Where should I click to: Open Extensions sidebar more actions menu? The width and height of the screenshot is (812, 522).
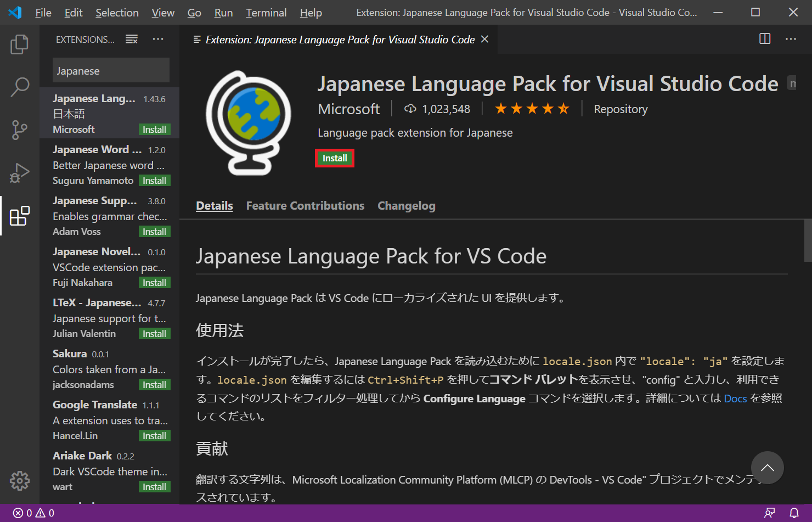(x=158, y=39)
